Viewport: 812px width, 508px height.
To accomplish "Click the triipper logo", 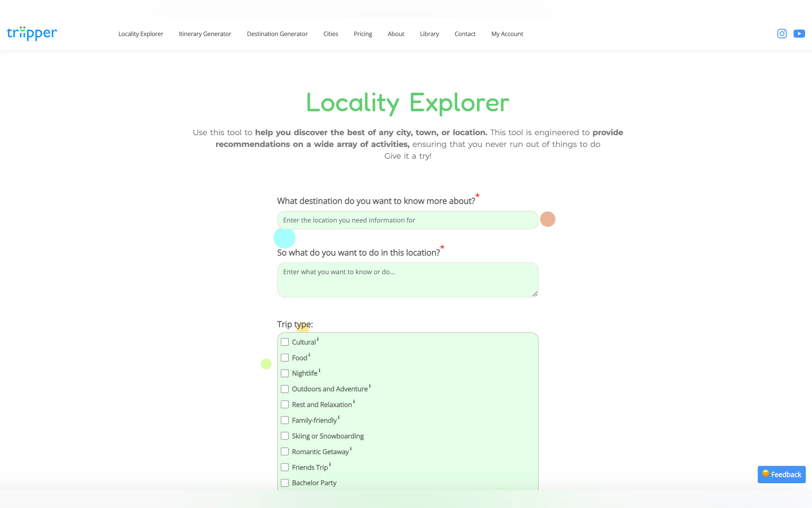I will [x=32, y=33].
